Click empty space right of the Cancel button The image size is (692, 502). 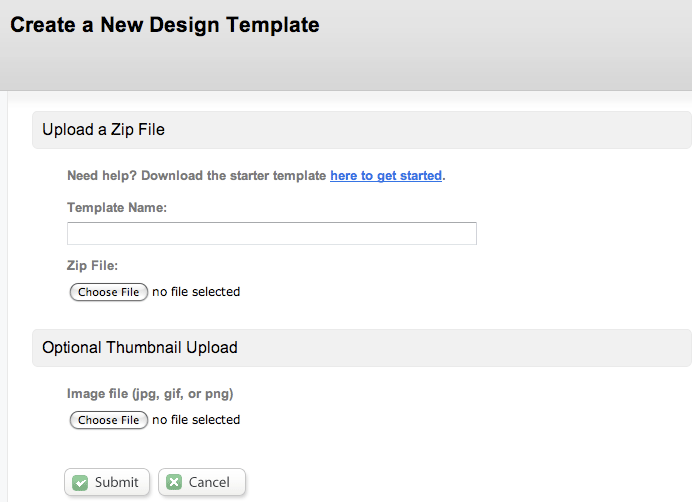pos(441,482)
